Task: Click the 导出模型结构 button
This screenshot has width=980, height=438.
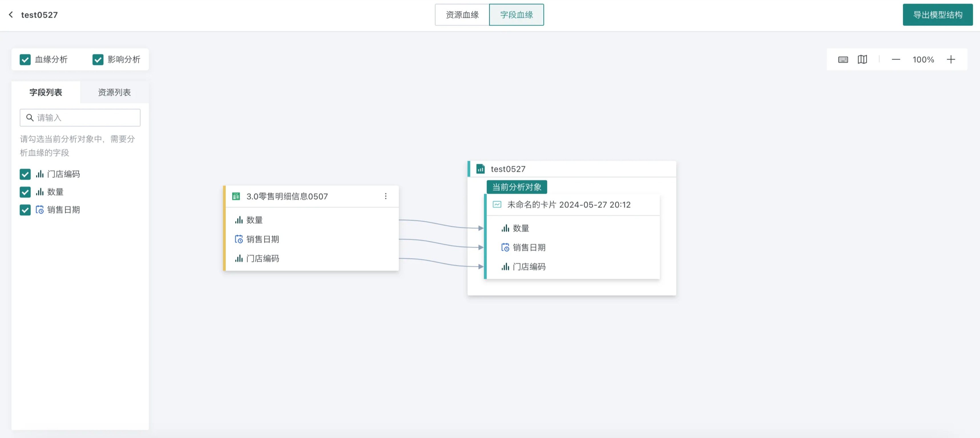Action: 937,15
